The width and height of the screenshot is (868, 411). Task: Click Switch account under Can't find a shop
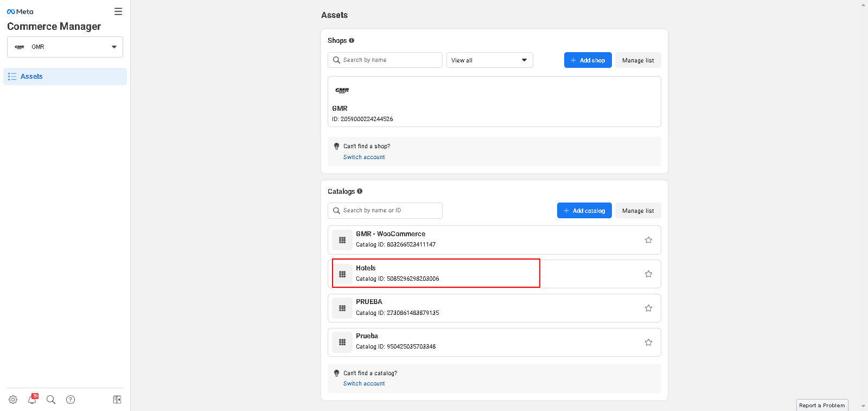364,157
